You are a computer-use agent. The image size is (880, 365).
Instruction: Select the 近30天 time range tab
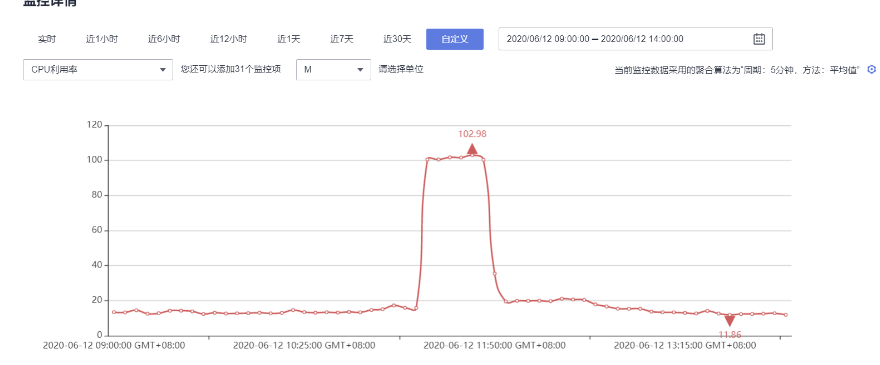(397, 39)
